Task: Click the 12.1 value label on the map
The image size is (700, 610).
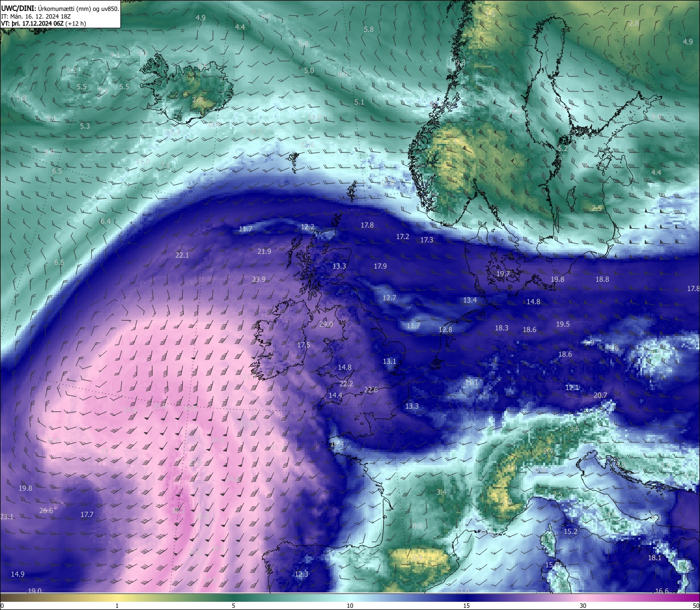Action: [x=572, y=388]
